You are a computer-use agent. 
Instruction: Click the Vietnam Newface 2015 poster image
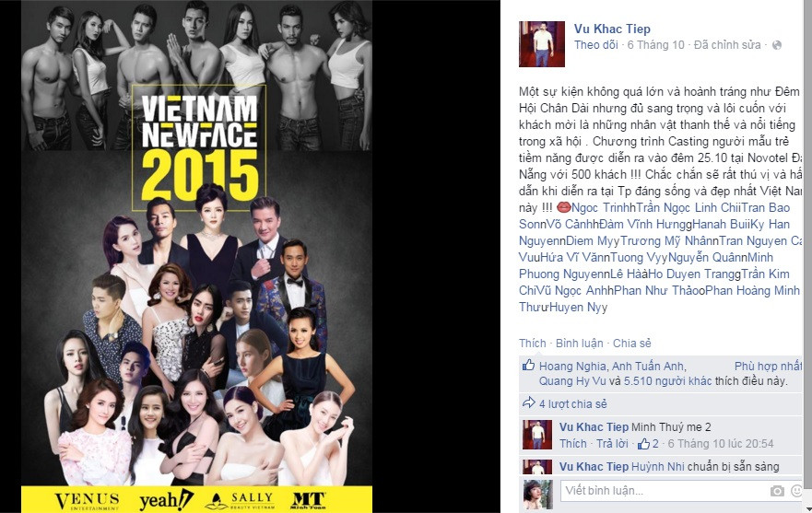(197, 256)
